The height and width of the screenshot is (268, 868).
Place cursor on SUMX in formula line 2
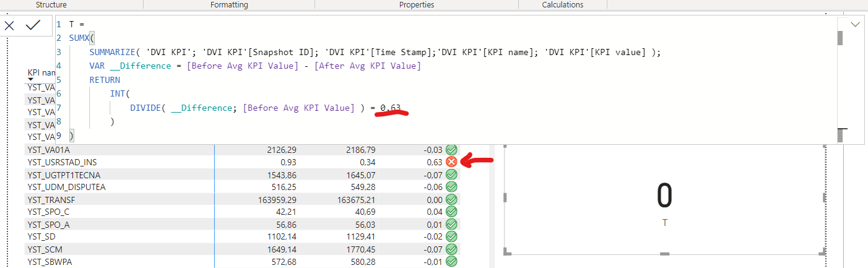[x=79, y=38]
